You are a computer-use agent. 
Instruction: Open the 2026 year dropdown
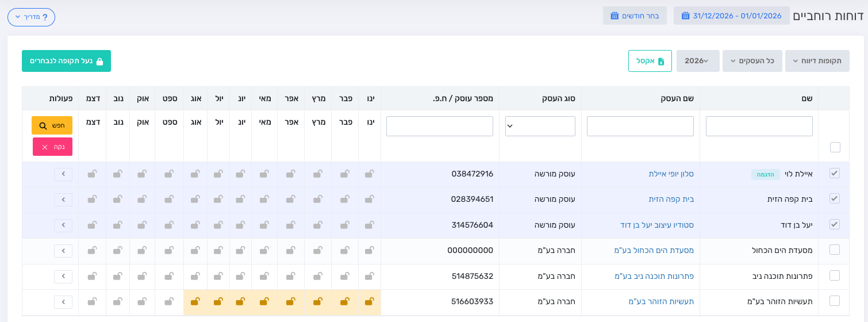point(698,61)
